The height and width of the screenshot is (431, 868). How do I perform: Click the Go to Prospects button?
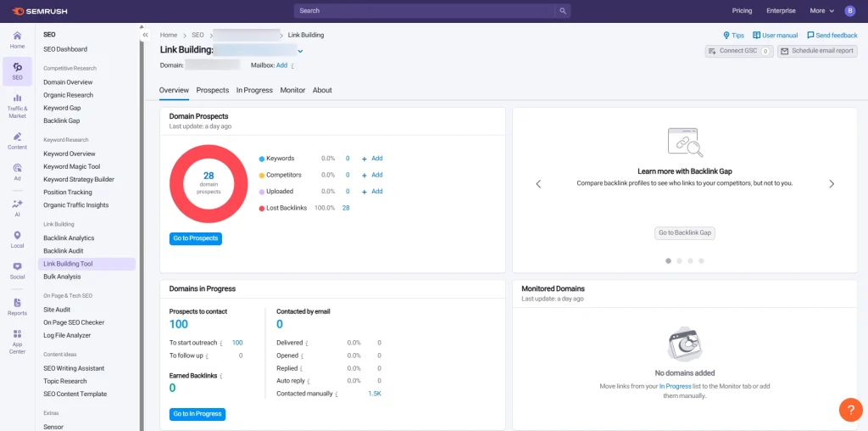[196, 238]
